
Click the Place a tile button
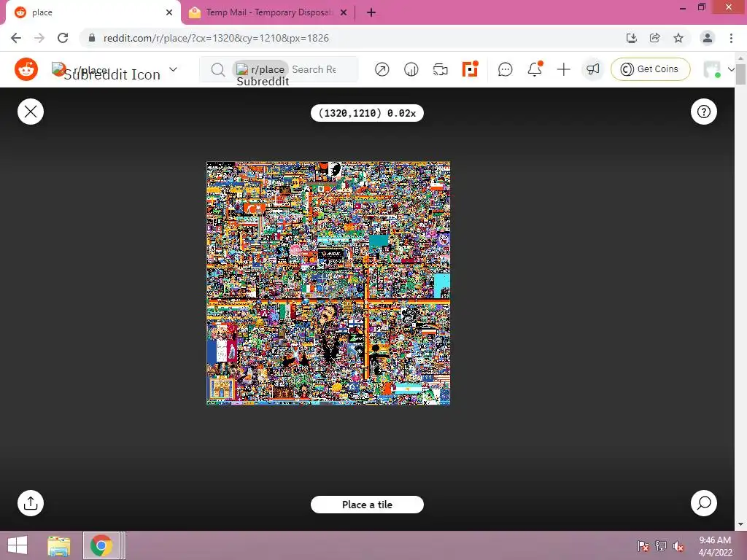pyautogui.click(x=367, y=505)
